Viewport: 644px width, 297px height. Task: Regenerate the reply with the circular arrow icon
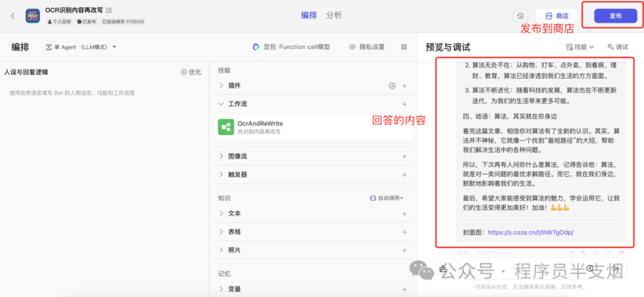(609, 254)
